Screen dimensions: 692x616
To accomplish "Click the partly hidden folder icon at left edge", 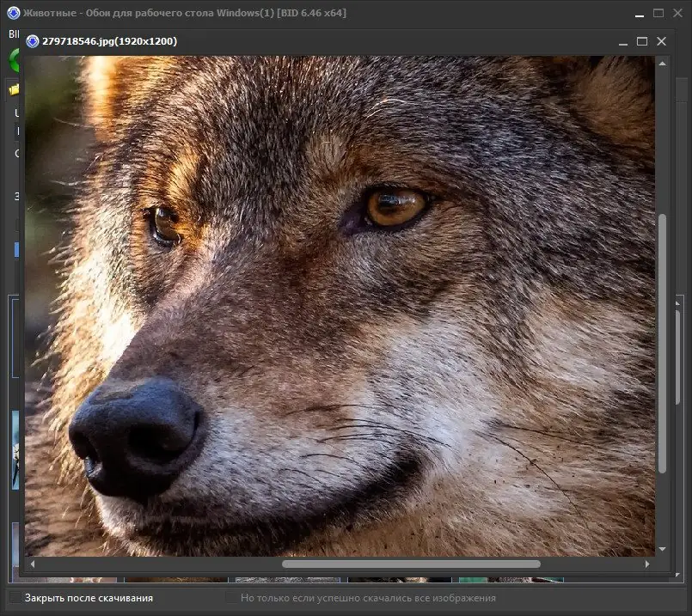I will (x=13, y=89).
